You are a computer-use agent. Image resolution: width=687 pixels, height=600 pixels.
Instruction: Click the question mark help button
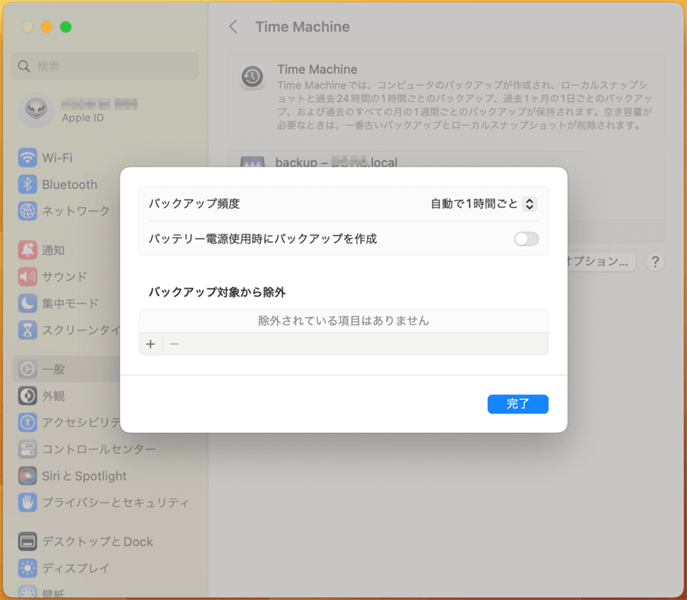tap(655, 262)
